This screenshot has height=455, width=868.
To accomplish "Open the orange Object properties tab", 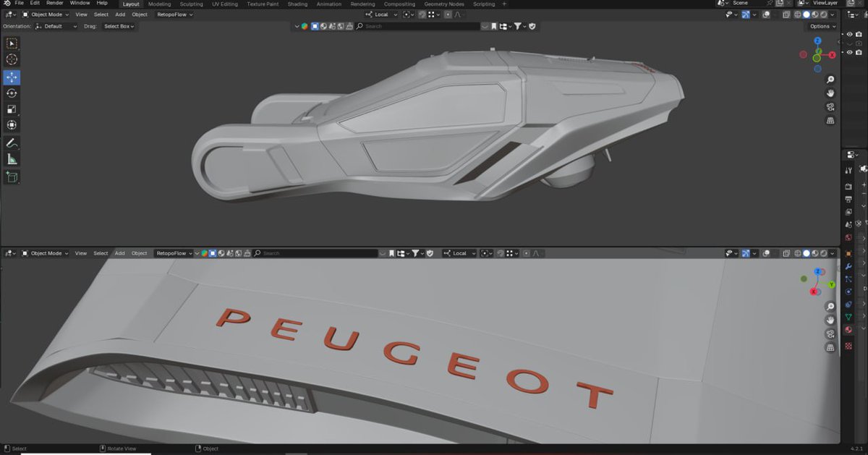I will pyautogui.click(x=848, y=254).
